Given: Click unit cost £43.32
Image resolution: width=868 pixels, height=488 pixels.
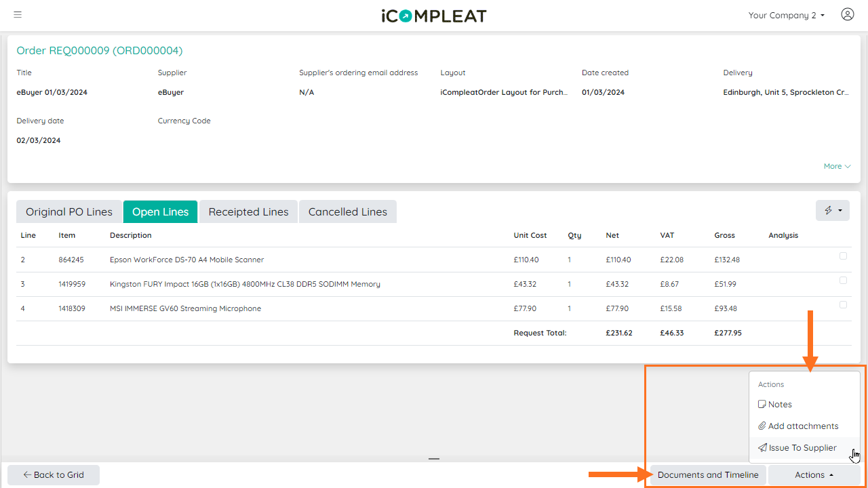Looking at the screenshot, I should [x=525, y=285].
